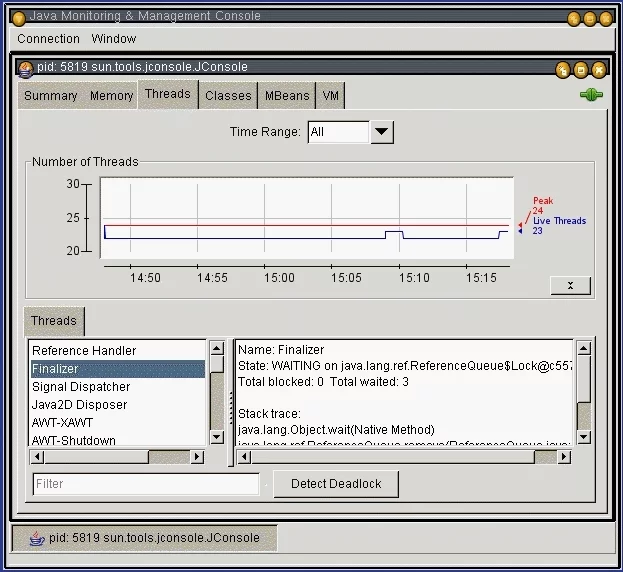623x572 pixels.
Task: Click the Name: Finalizer line in details
Action: click(281, 350)
